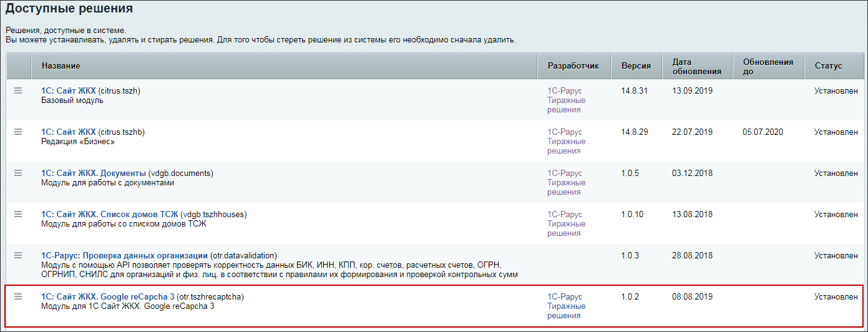The width and height of the screenshot is (868, 332).
Task: Select version cell 14.8.31
Action: 634,90
